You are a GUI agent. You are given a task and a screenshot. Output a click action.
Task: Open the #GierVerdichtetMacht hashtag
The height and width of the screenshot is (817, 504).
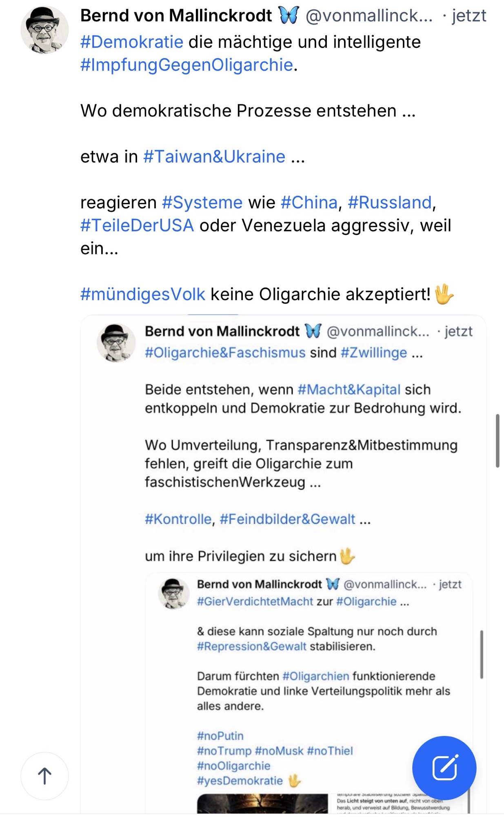(x=255, y=602)
